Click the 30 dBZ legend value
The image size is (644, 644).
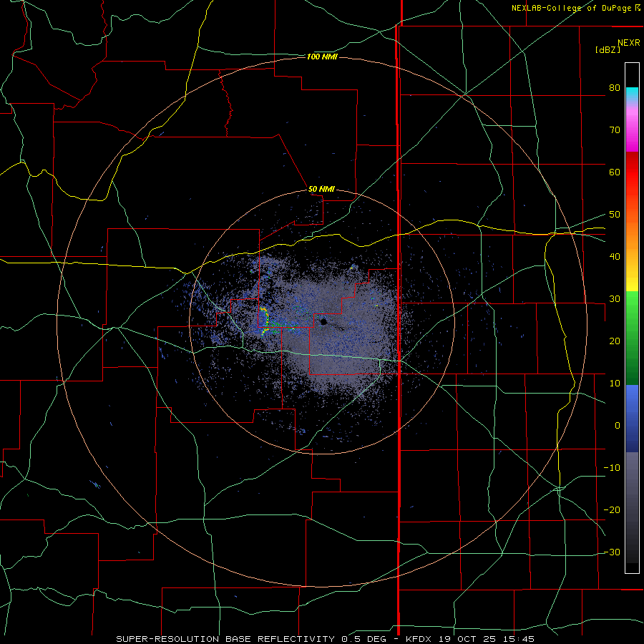click(x=615, y=299)
